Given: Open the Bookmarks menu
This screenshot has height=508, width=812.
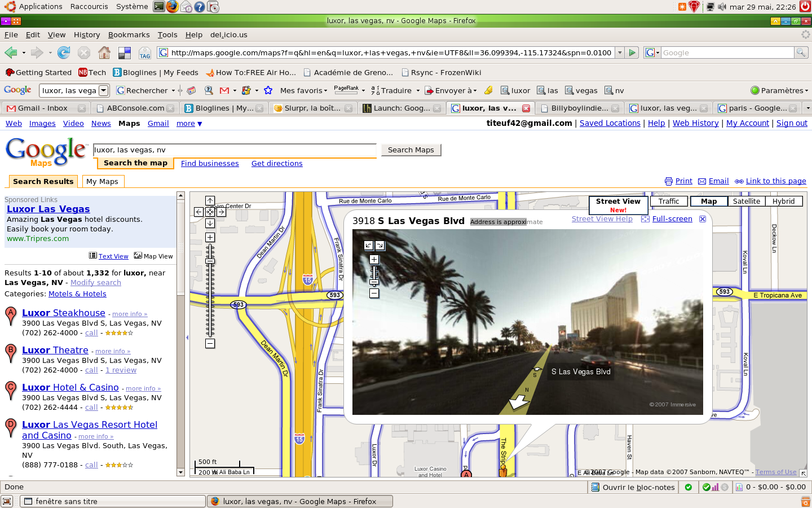Looking at the screenshot, I should (129, 35).
